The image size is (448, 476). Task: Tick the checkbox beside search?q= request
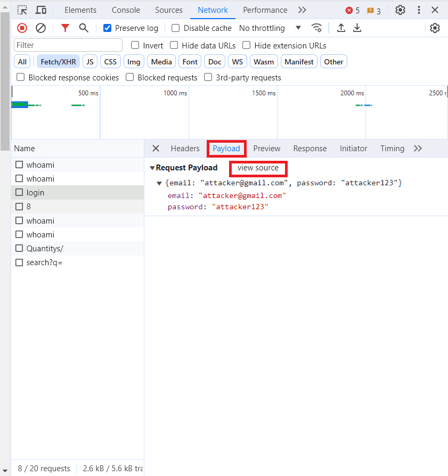click(19, 262)
